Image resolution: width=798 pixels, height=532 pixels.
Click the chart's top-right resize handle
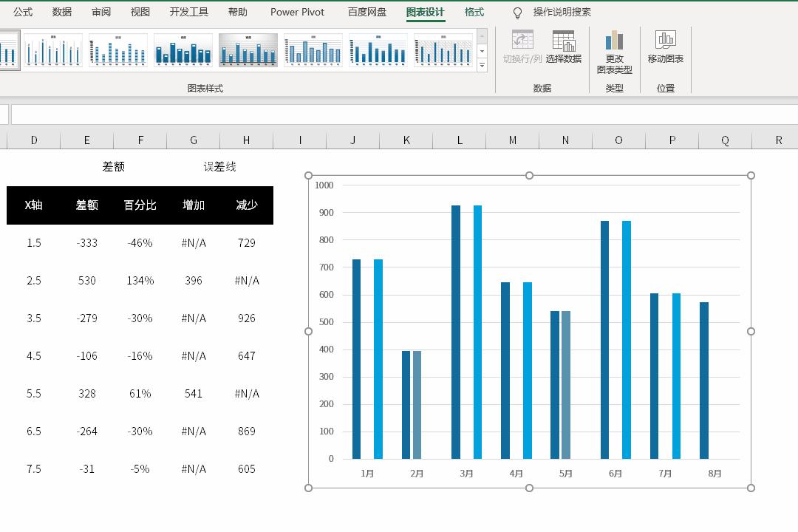751,175
